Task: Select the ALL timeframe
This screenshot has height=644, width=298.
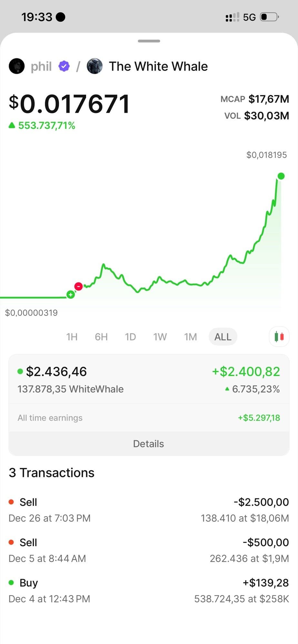Action: point(223,337)
